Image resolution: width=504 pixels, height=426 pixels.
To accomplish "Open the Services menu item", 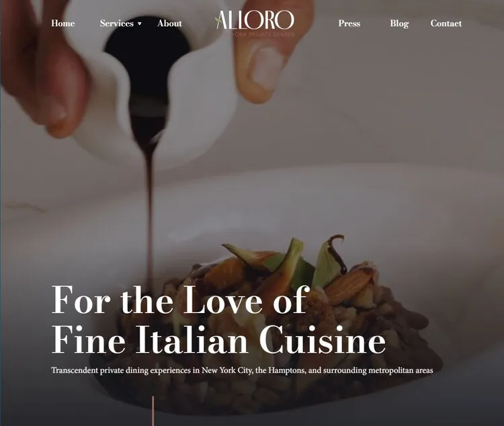I will [117, 24].
